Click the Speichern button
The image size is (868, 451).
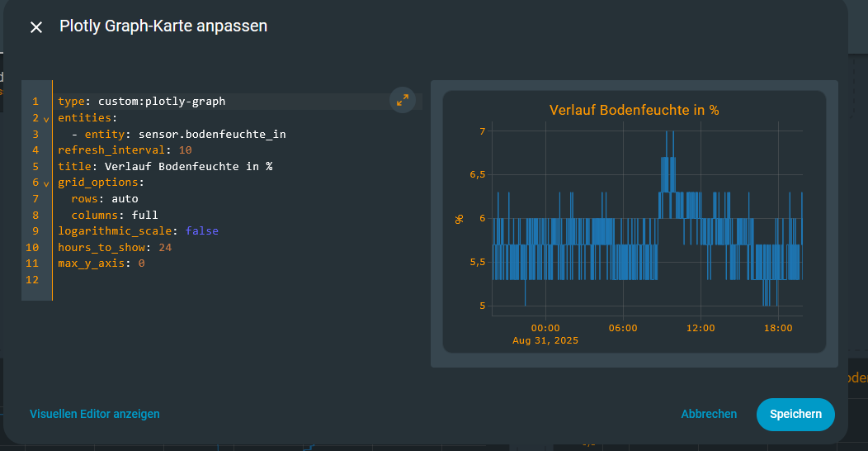(795, 414)
